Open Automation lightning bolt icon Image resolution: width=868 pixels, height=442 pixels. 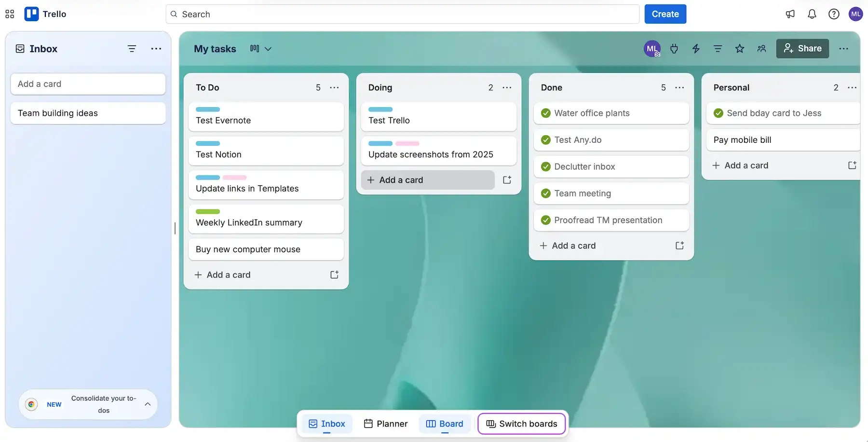click(696, 49)
